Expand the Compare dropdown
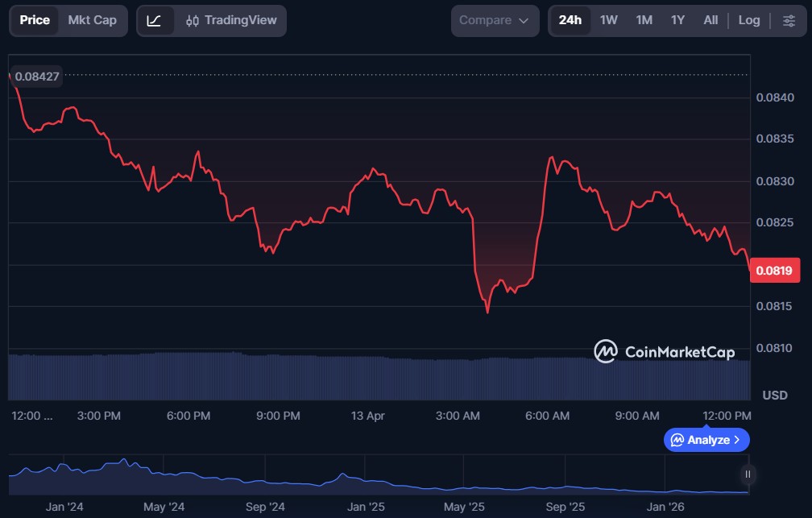 tap(495, 20)
